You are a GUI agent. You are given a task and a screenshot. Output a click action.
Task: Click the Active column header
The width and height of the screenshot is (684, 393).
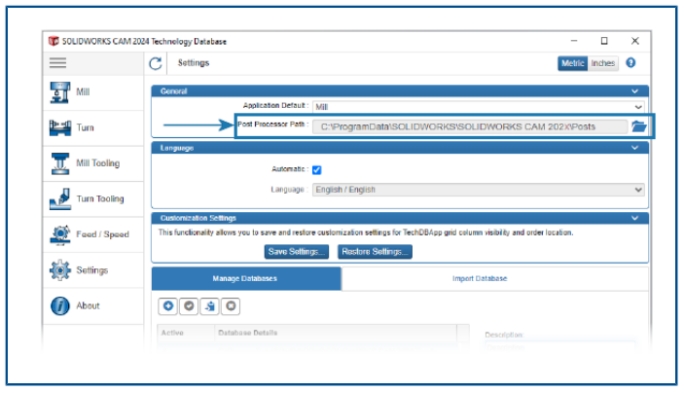(172, 333)
